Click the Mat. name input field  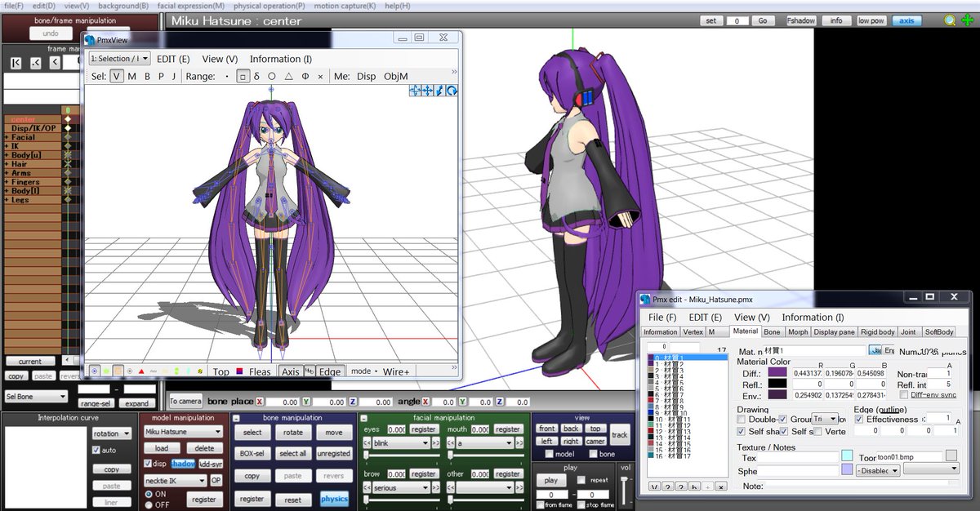(815, 350)
